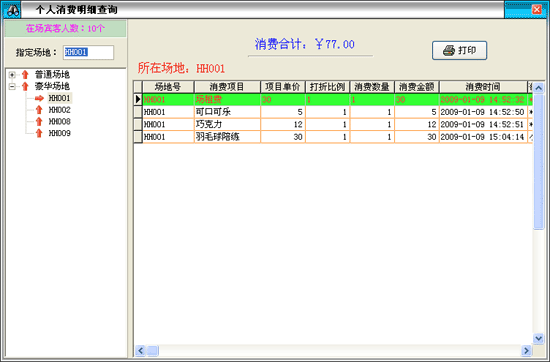Click the row selector for 可口可乐 row
The width and height of the screenshot is (550, 362).
[x=138, y=112]
